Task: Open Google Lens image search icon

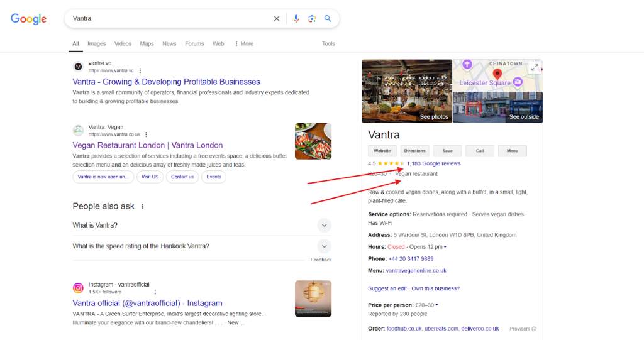Action: 312,19
